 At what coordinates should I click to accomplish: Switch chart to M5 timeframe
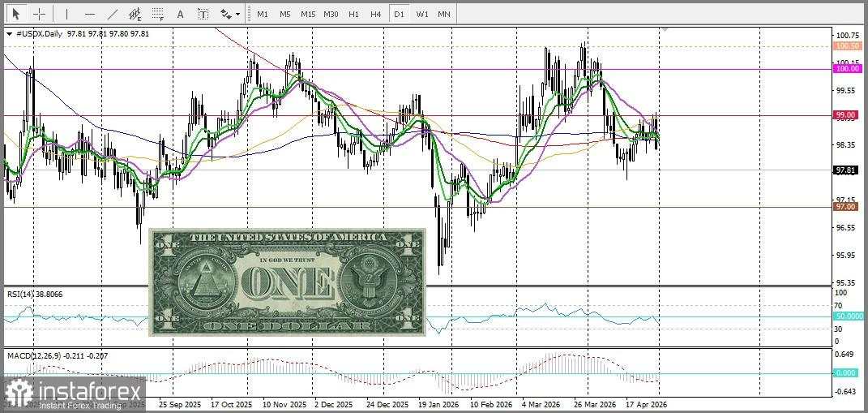click(285, 14)
